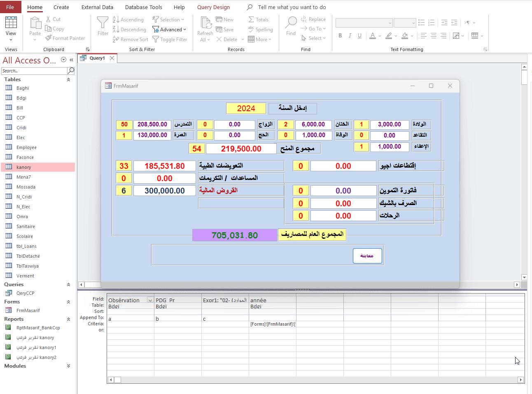Sort records in Ascending order
The height and width of the screenshot is (394, 532).
[128, 20]
